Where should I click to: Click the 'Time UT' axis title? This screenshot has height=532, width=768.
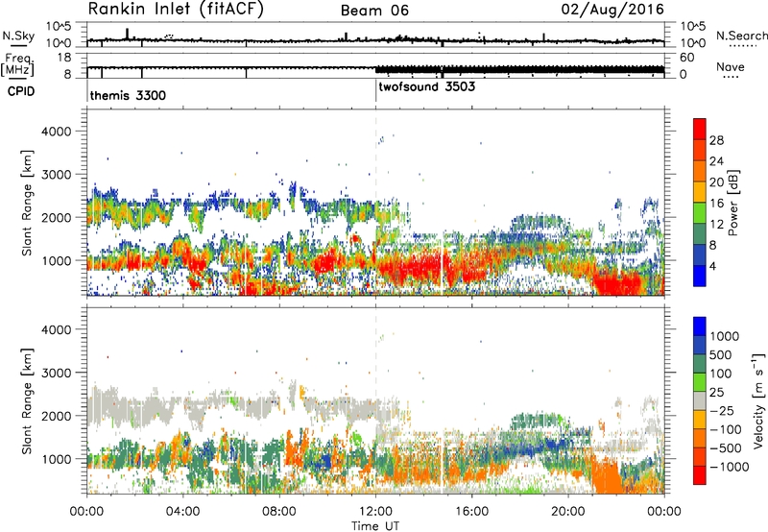(x=375, y=526)
